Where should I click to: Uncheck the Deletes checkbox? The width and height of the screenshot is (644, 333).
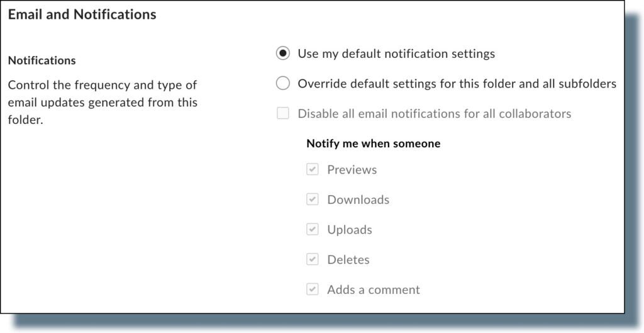pyautogui.click(x=313, y=259)
